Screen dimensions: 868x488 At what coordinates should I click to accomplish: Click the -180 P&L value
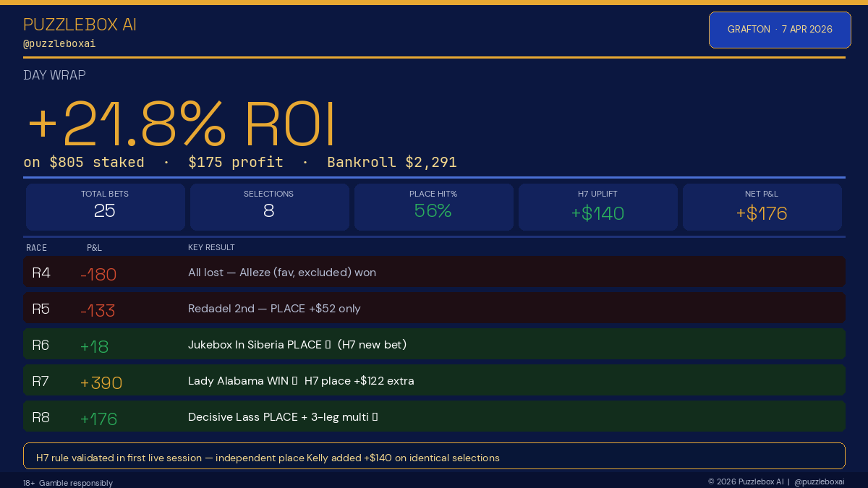click(98, 274)
